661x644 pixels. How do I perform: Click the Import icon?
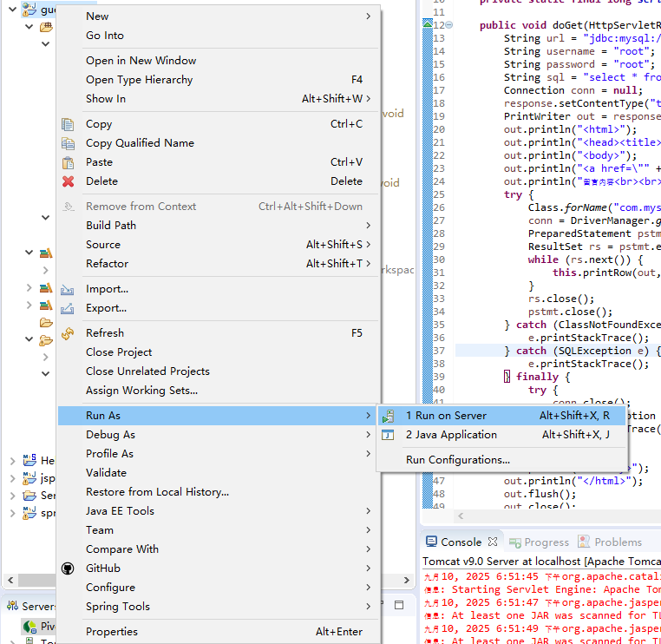[x=68, y=289]
